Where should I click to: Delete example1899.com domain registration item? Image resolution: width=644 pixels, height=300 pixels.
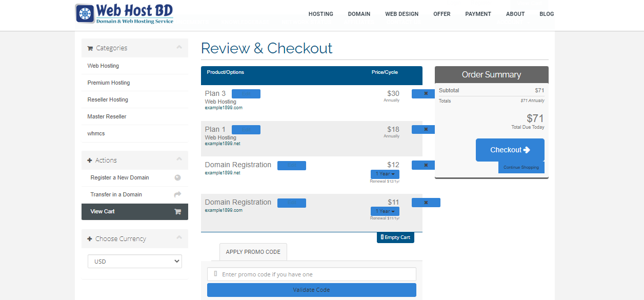point(426,203)
